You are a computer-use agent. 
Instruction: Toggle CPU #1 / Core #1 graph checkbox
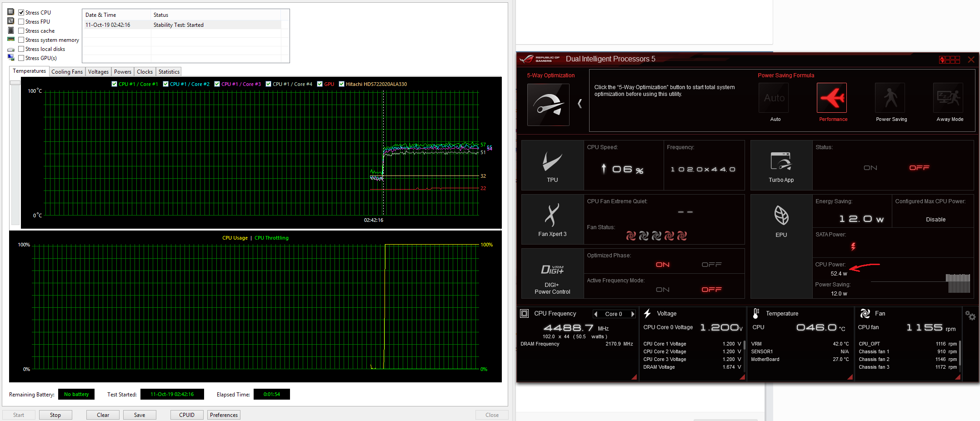(114, 84)
